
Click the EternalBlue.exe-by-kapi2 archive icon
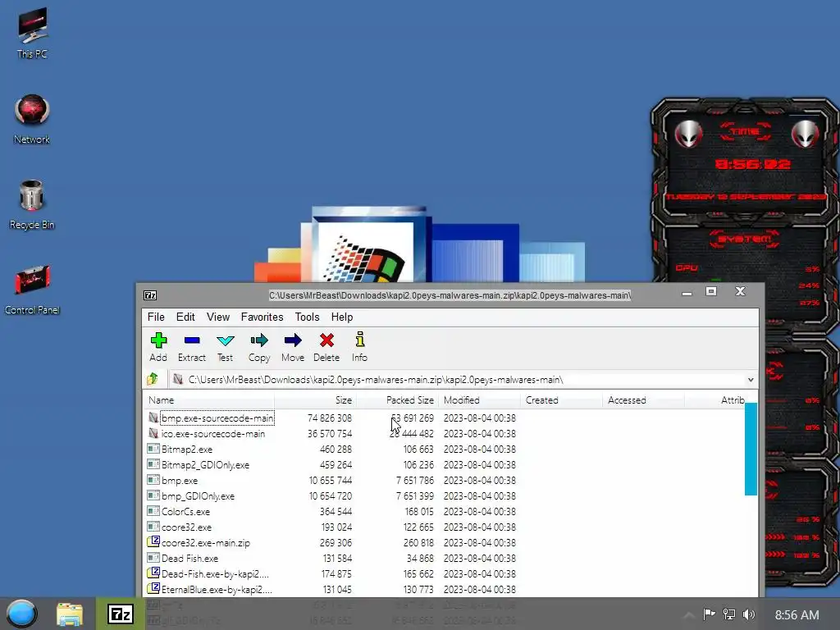153,588
